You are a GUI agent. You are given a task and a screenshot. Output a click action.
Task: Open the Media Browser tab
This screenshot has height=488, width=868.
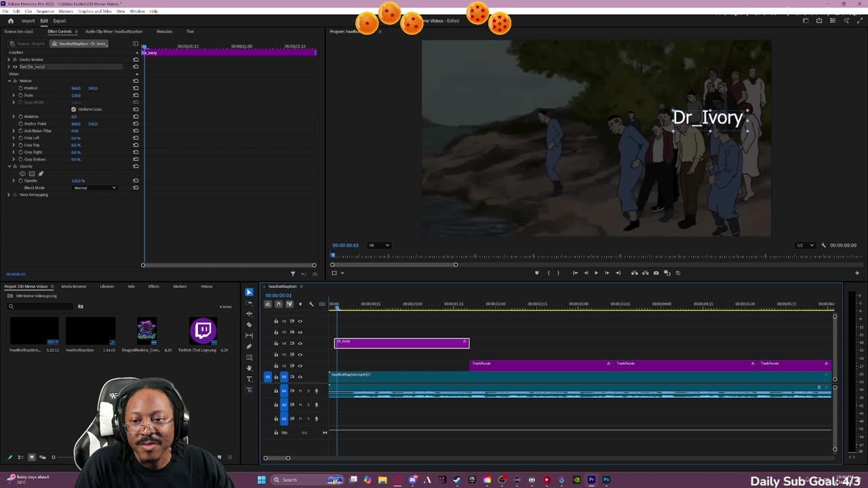pyautogui.click(x=74, y=287)
